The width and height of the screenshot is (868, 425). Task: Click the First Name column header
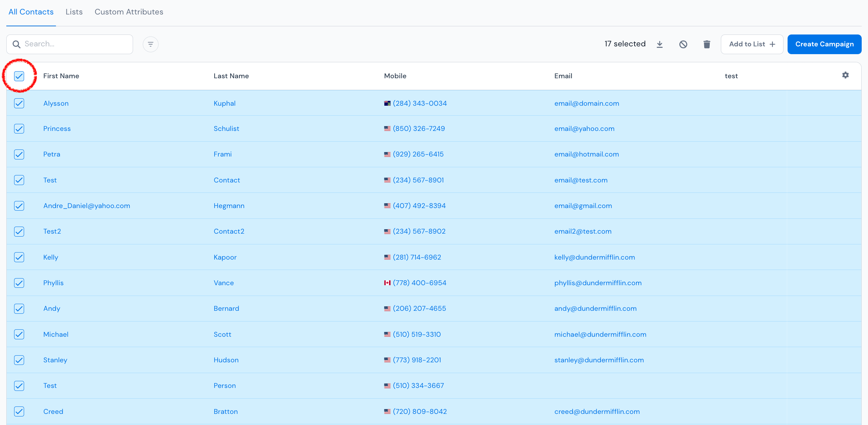[x=61, y=76]
